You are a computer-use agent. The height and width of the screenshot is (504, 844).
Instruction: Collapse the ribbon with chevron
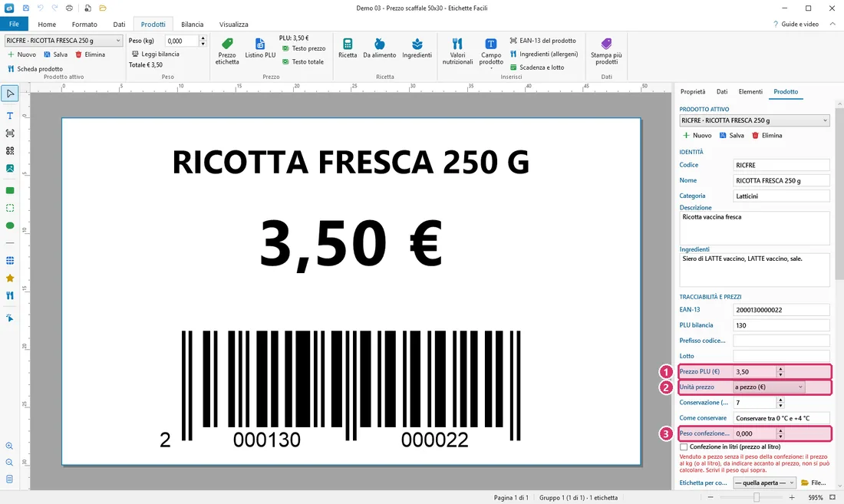pos(832,25)
